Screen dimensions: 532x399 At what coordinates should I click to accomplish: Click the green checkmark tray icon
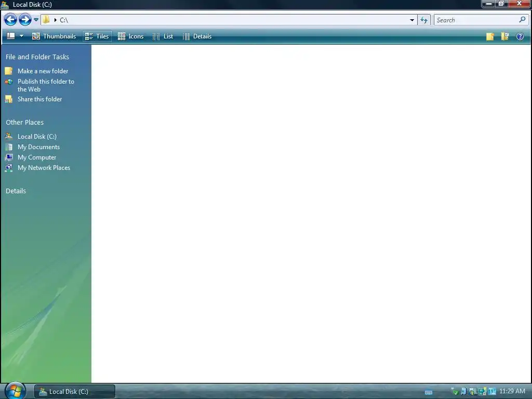point(455,392)
